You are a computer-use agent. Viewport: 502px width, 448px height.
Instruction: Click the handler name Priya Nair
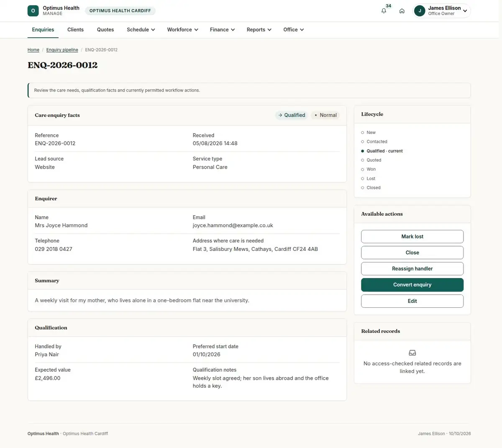(x=47, y=354)
